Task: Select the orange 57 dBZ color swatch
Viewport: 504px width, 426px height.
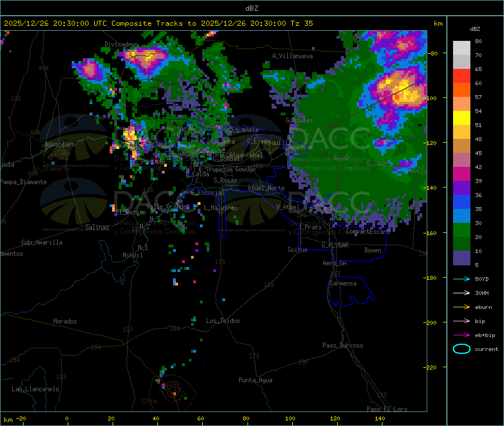Action: [x=461, y=90]
